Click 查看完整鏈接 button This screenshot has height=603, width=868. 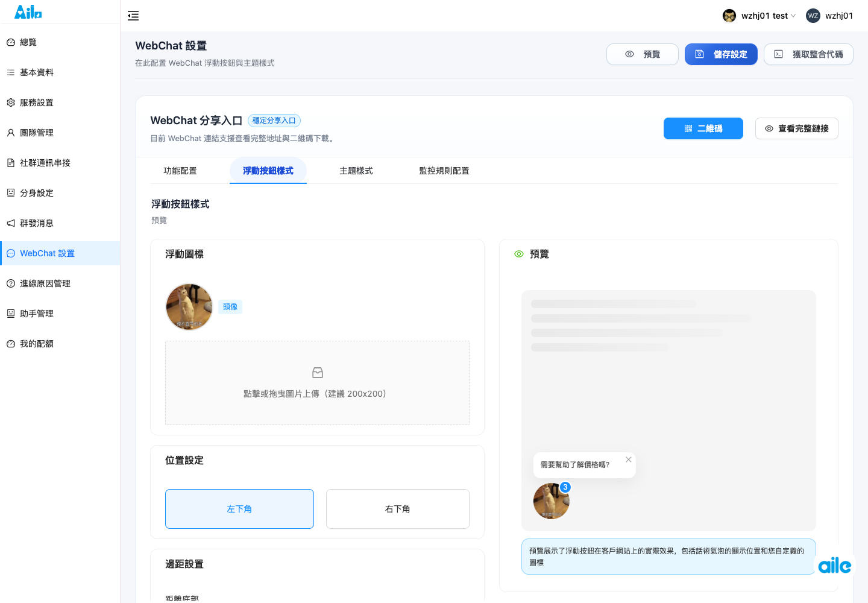pyautogui.click(x=797, y=128)
